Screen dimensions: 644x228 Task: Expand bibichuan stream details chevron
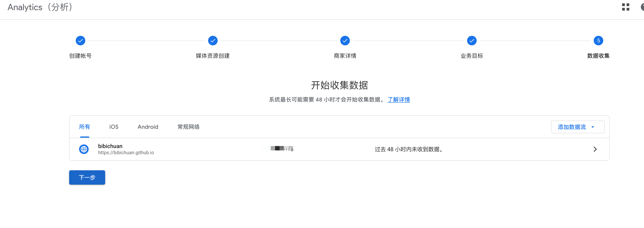(595, 149)
